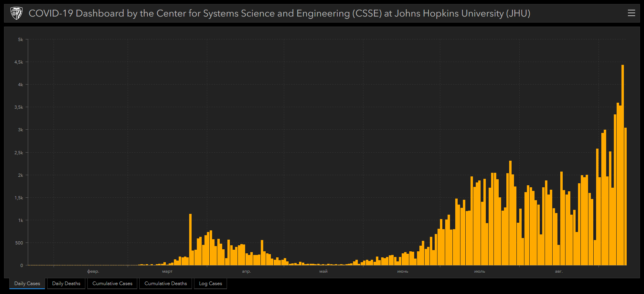Screen dimensions: 644x294
Task: Click the февр. month label on the axis
Action: (93, 271)
